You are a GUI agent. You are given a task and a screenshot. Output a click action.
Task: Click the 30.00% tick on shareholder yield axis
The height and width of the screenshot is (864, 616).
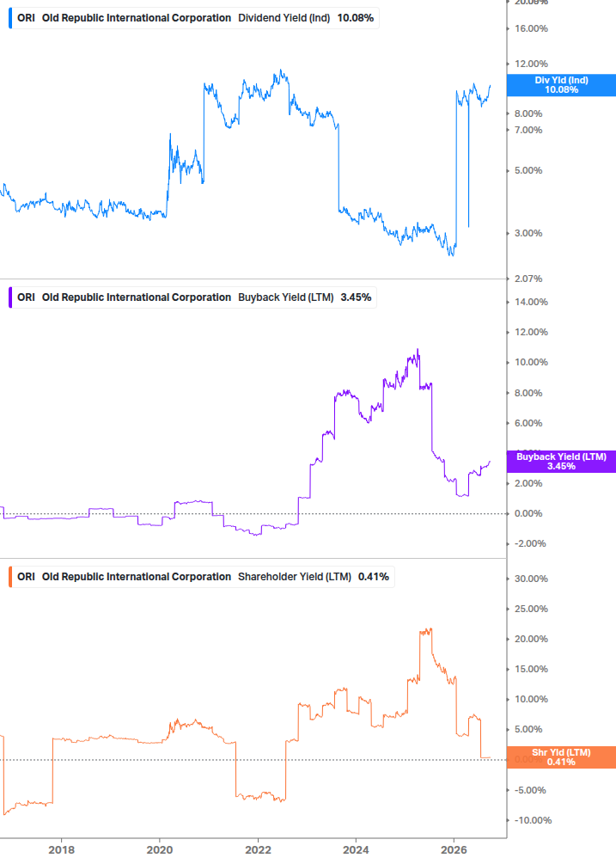tap(531, 579)
